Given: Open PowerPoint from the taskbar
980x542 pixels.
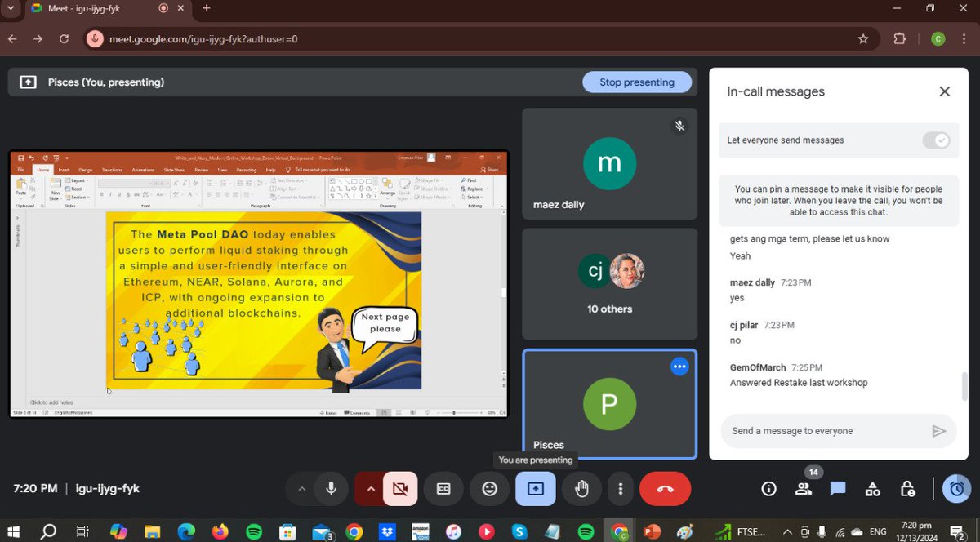Looking at the screenshot, I should point(652,532).
